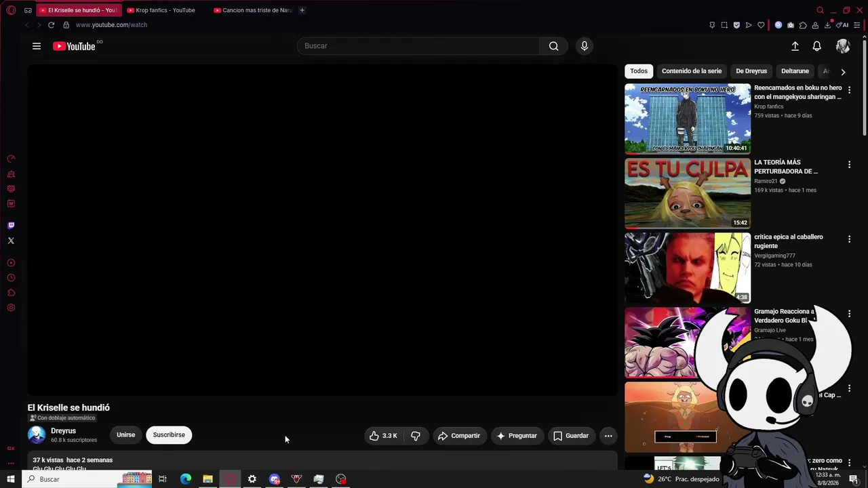The image size is (868, 488).
Task: Open the Windows Start menu
Action: (x=11, y=479)
